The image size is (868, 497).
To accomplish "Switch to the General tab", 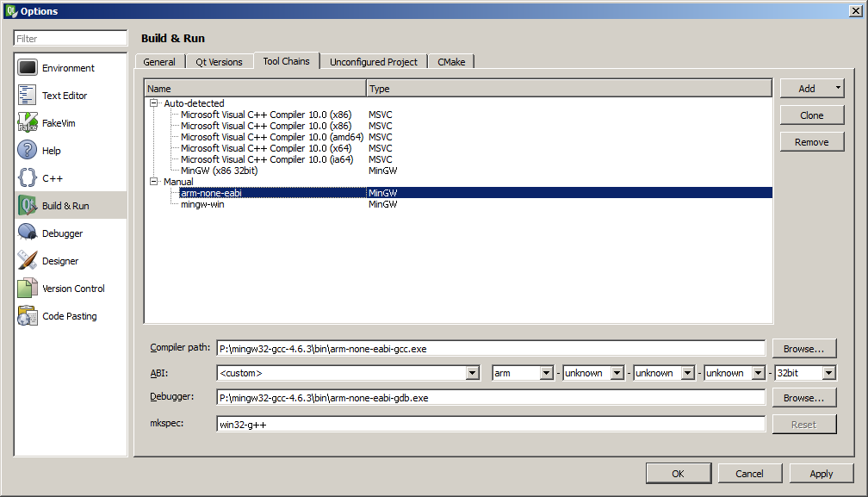I will 158,62.
